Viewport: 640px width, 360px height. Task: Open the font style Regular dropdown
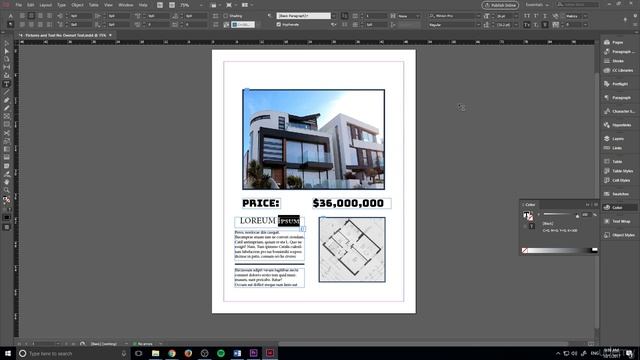(478, 24)
